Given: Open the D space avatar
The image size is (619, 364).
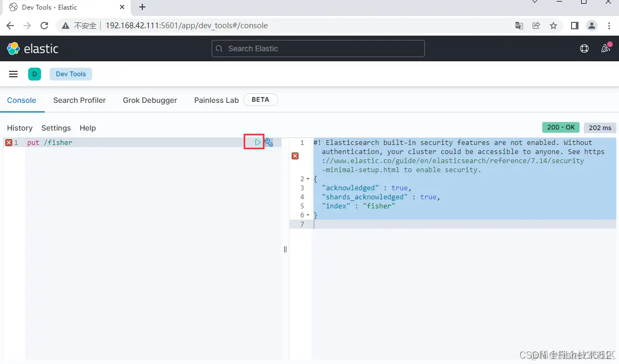Looking at the screenshot, I should click(x=35, y=74).
